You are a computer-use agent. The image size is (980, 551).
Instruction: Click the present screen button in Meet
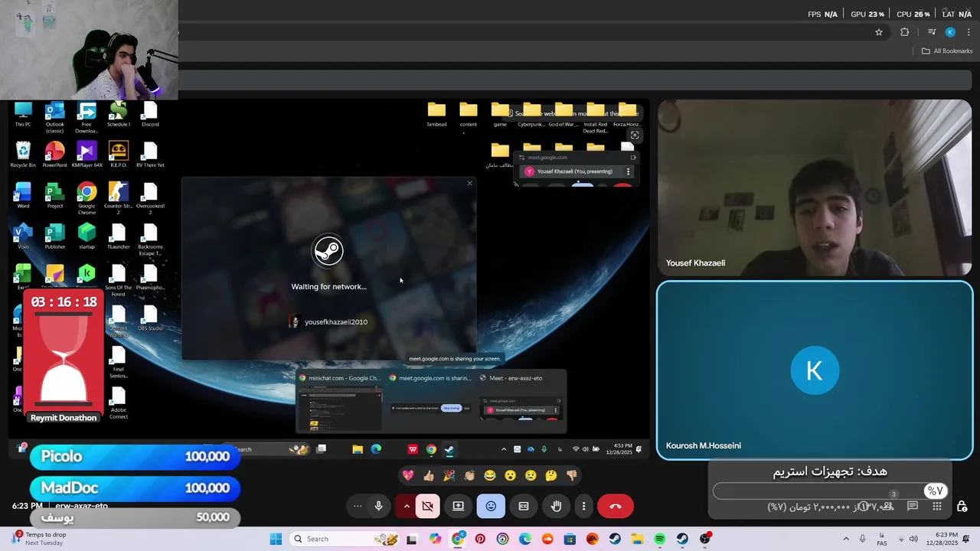(x=458, y=506)
